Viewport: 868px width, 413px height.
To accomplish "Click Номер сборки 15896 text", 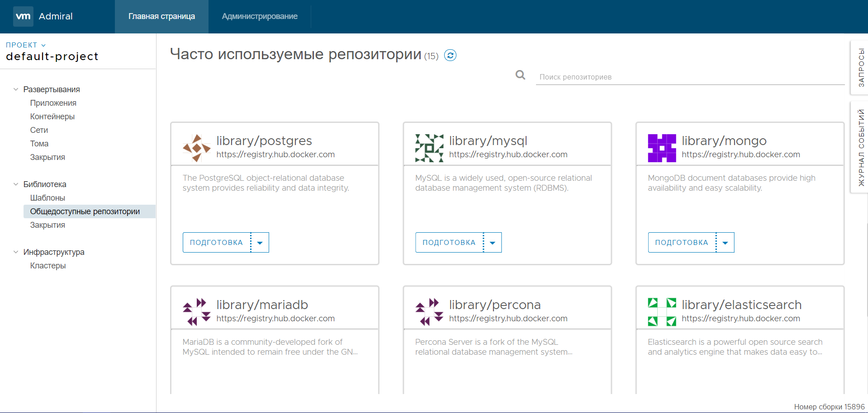I will [x=829, y=407].
